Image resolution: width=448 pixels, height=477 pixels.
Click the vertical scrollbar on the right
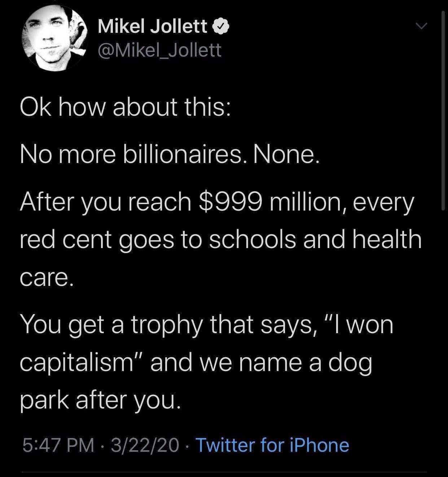[x=443, y=108]
